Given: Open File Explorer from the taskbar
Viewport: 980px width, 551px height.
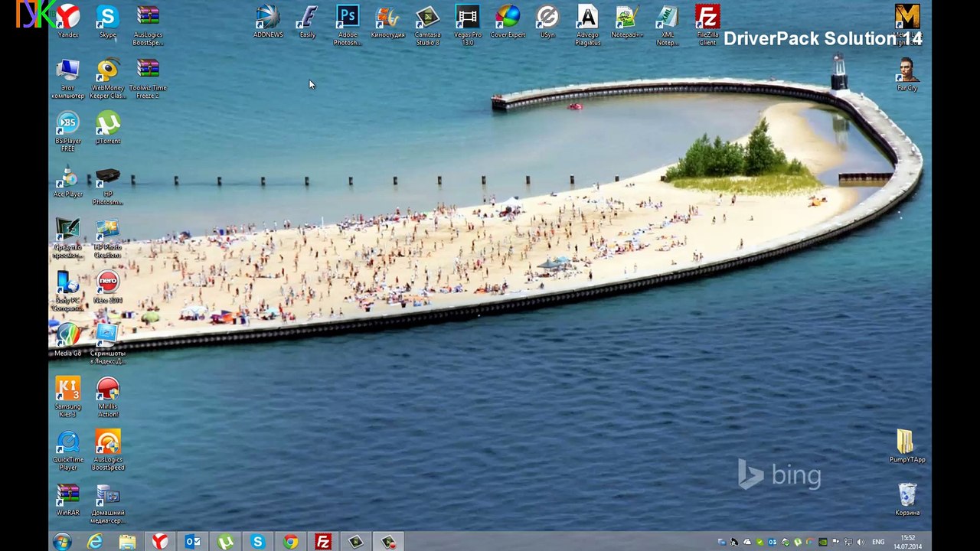Looking at the screenshot, I should coord(127,542).
